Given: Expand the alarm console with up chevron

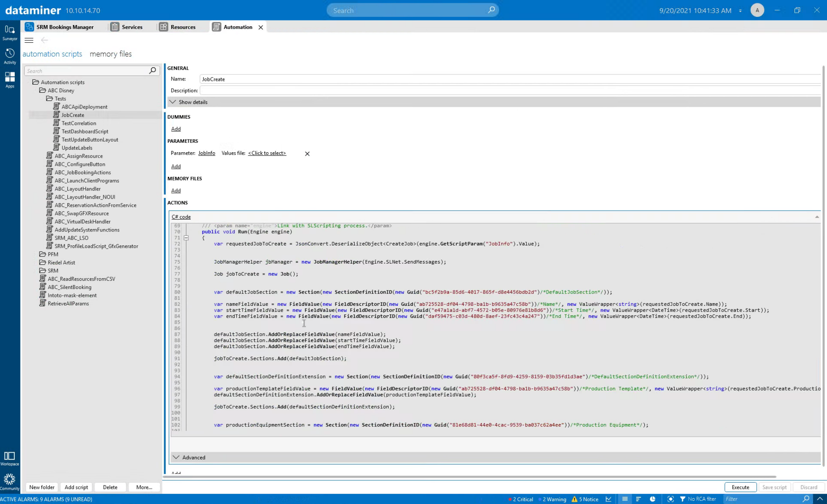Looking at the screenshot, I should click(820, 499).
